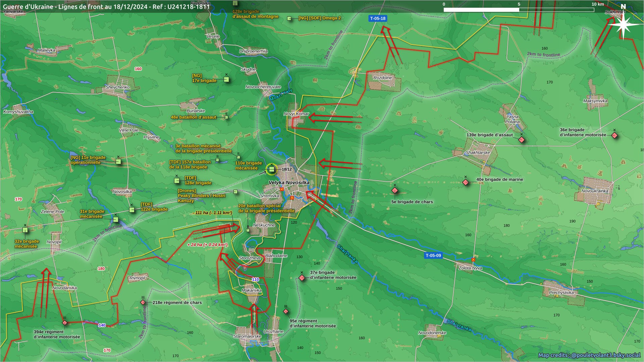Select the 20e bataillon spécial unit marker
This screenshot has width=644, height=362.
coord(248,230)
